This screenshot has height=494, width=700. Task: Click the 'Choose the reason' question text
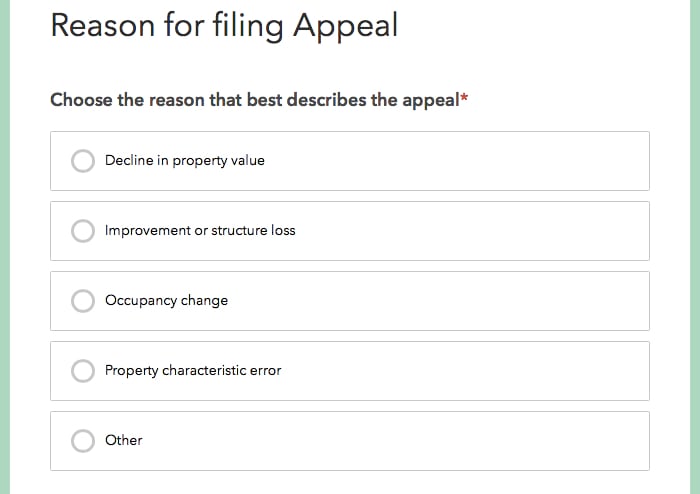click(253, 100)
